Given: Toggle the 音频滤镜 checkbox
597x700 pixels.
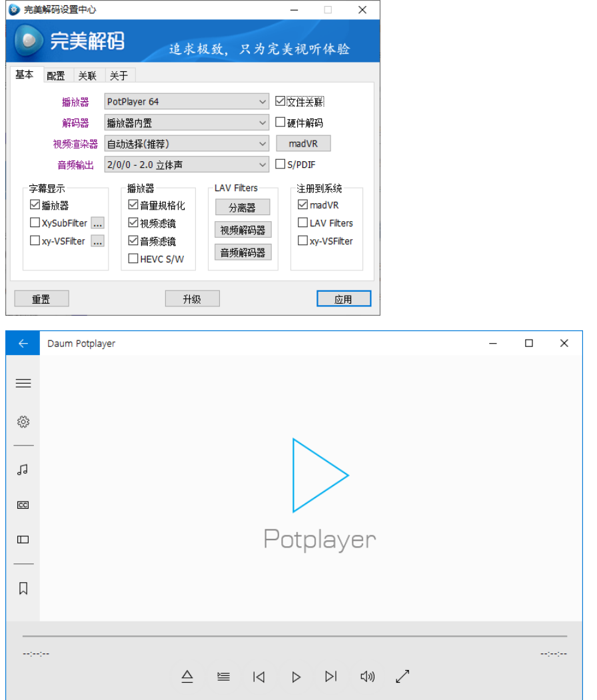Looking at the screenshot, I should (x=133, y=240).
